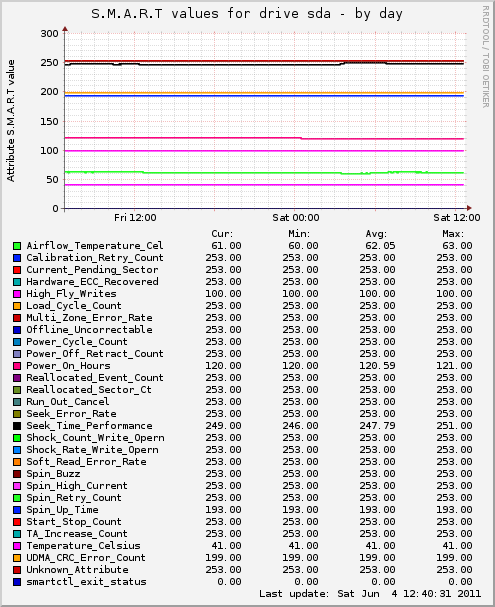The height and width of the screenshot is (607, 495).
Task: Click the Cur: column header
Action: pyautogui.click(x=222, y=234)
